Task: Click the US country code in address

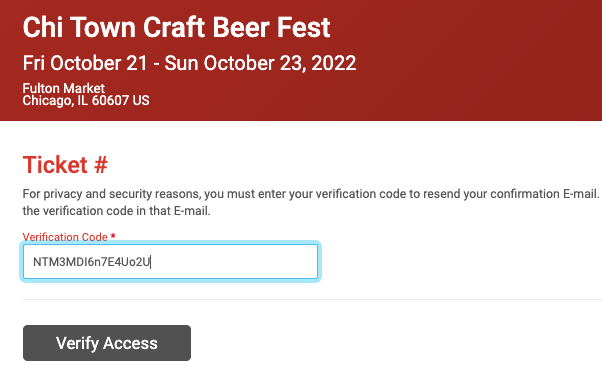Action: click(x=141, y=101)
